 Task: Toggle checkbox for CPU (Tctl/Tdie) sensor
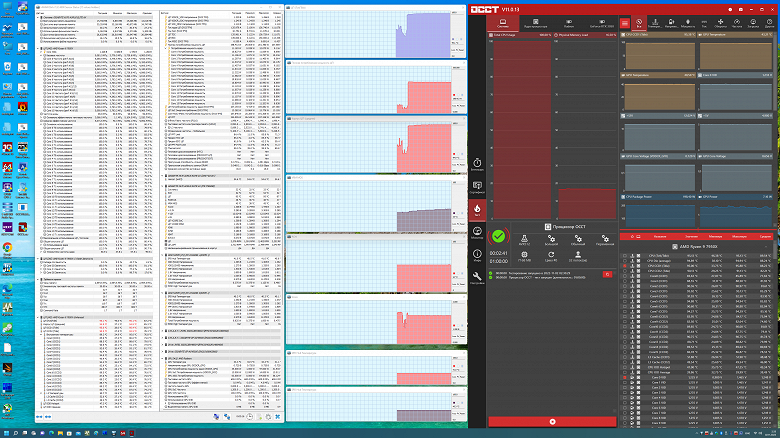tap(625, 256)
